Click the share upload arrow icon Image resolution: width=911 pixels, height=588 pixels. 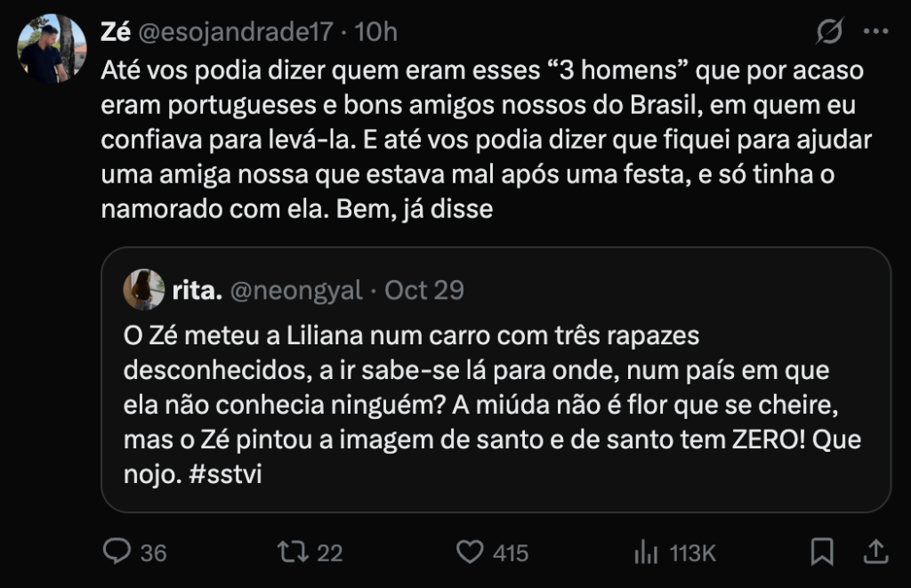point(875,552)
